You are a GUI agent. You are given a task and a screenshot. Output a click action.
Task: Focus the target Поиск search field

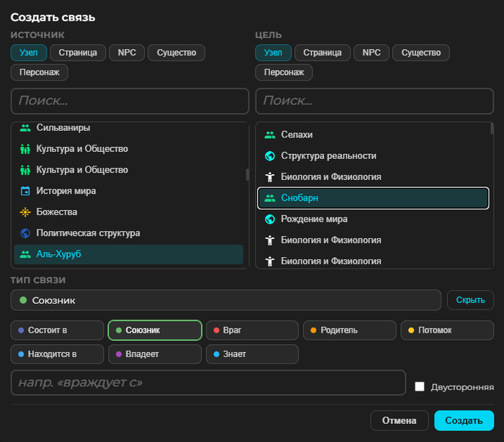[x=374, y=101]
